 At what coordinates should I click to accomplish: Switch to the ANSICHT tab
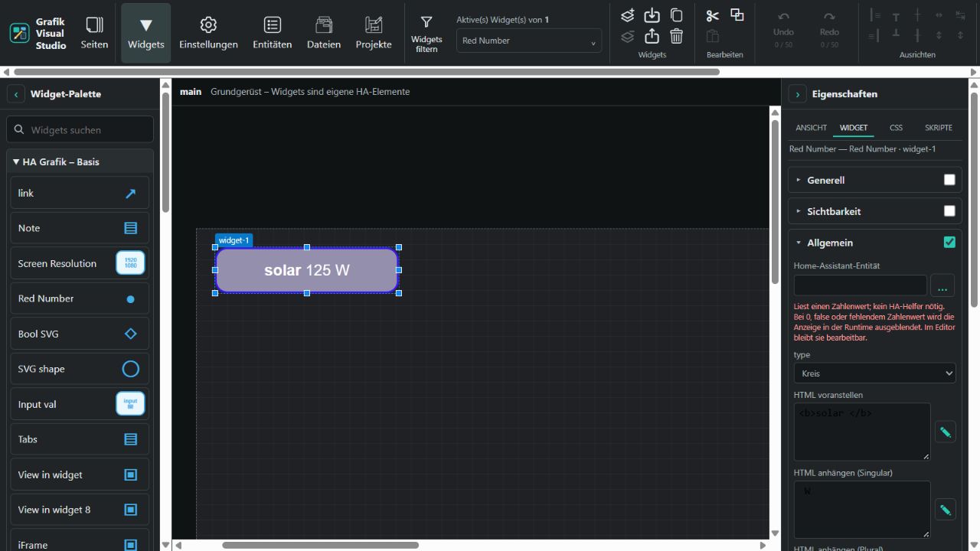point(811,128)
